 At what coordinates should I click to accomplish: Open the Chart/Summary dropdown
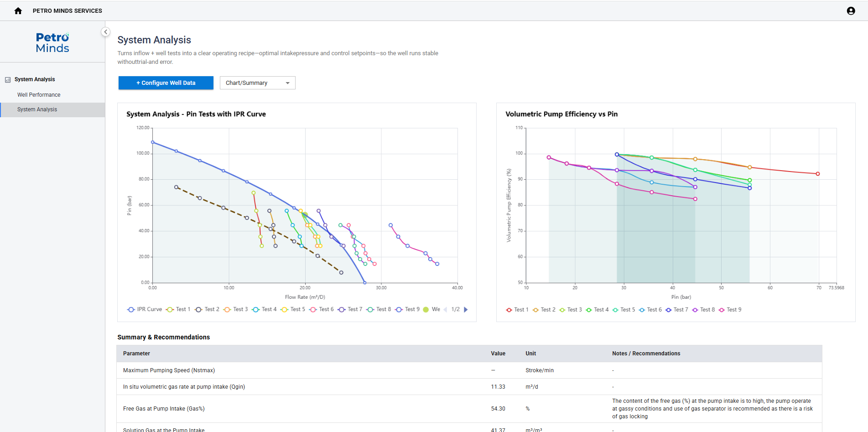[x=257, y=83]
